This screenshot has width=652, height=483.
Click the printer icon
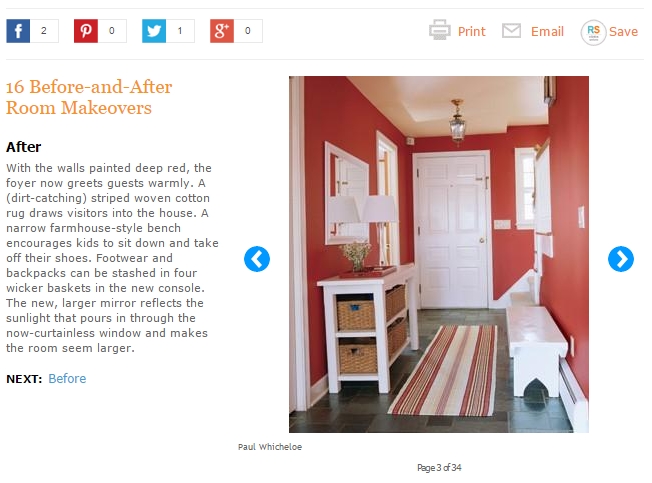click(x=440, y=30)
